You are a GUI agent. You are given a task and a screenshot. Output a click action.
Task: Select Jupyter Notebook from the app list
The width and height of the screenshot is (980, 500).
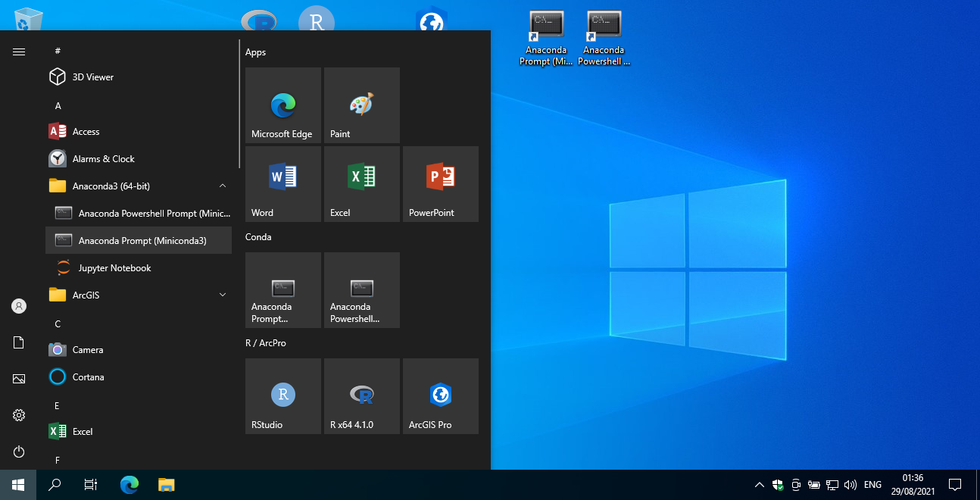[x=114, y=267]
